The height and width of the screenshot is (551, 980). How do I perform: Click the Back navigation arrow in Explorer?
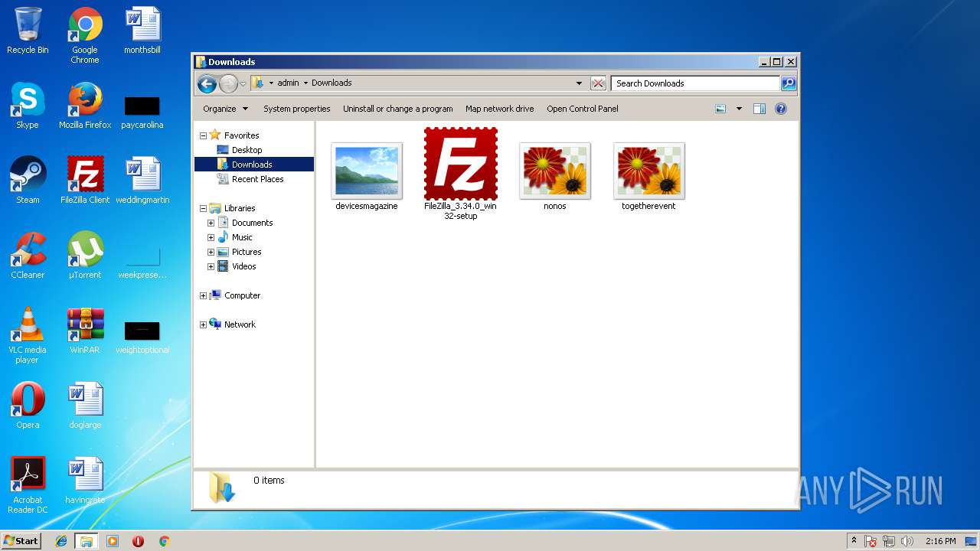click(207, 83)
